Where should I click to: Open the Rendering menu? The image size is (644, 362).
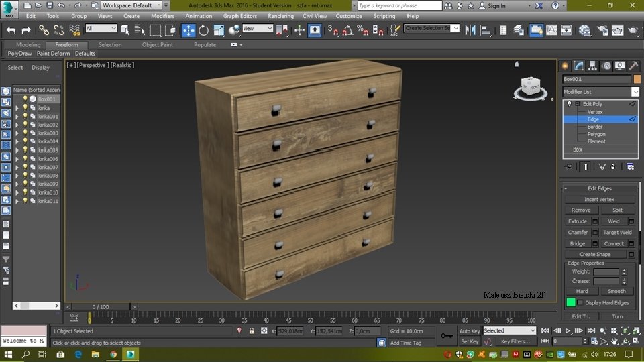(x=280, y=16)
